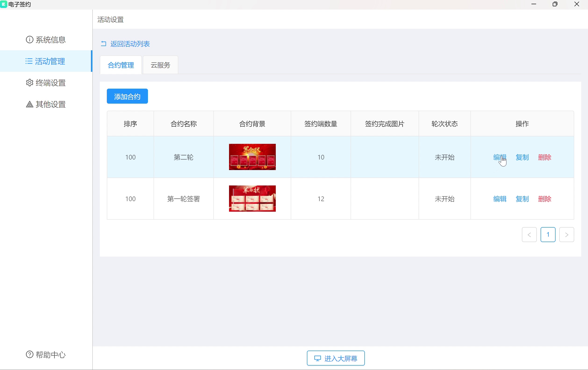Click sort value 100 in 第二轮 row

(x=130, y=157)
